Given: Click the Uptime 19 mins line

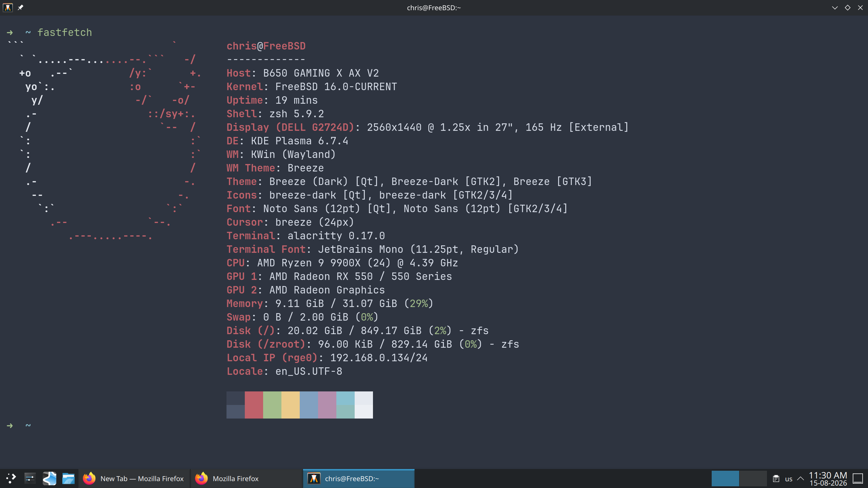Looking at the screenshot, I should click(272, 100).
